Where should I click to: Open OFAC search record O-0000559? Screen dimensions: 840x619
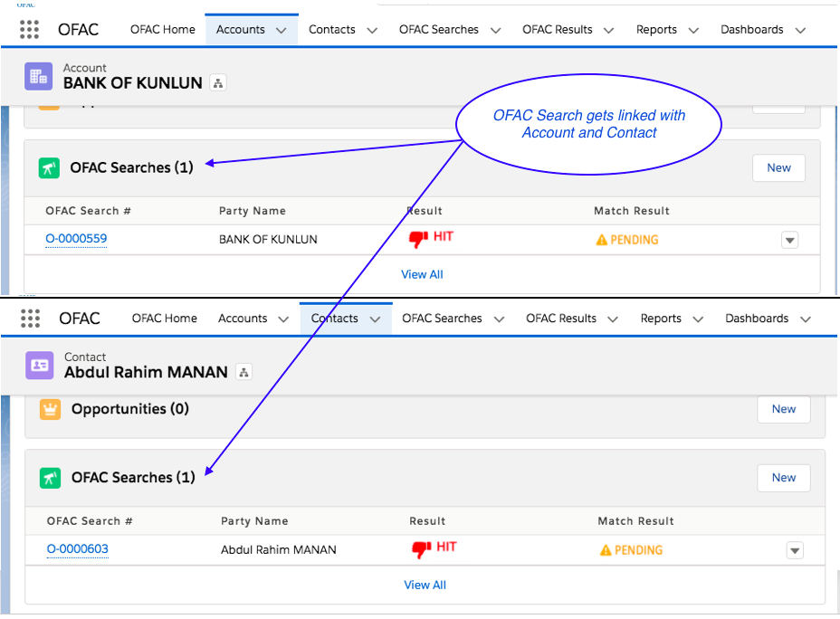[x=76, y=239]
